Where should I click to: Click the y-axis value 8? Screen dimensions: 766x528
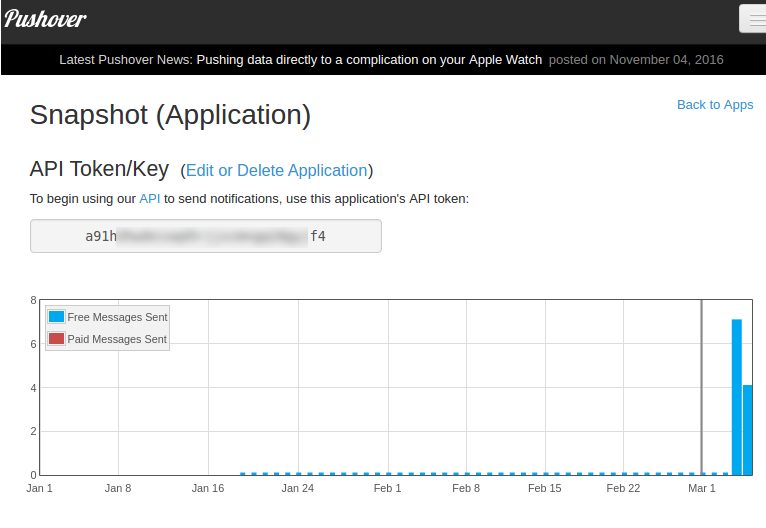coord(33,300)
